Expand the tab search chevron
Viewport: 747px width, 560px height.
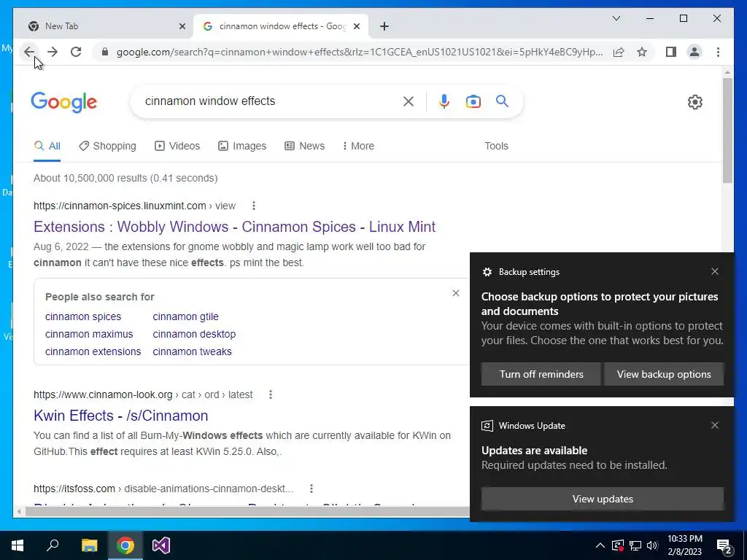coord(616,18)
